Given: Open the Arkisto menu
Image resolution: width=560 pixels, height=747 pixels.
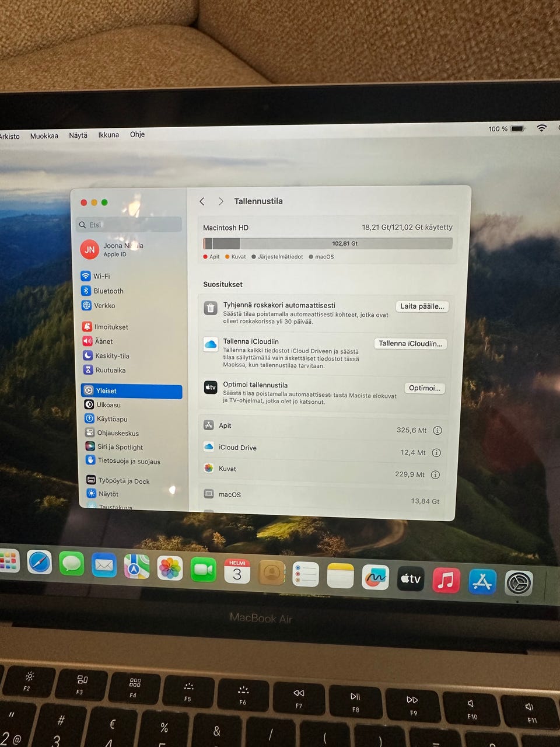Looking at the screenshot, I should 9,137.
